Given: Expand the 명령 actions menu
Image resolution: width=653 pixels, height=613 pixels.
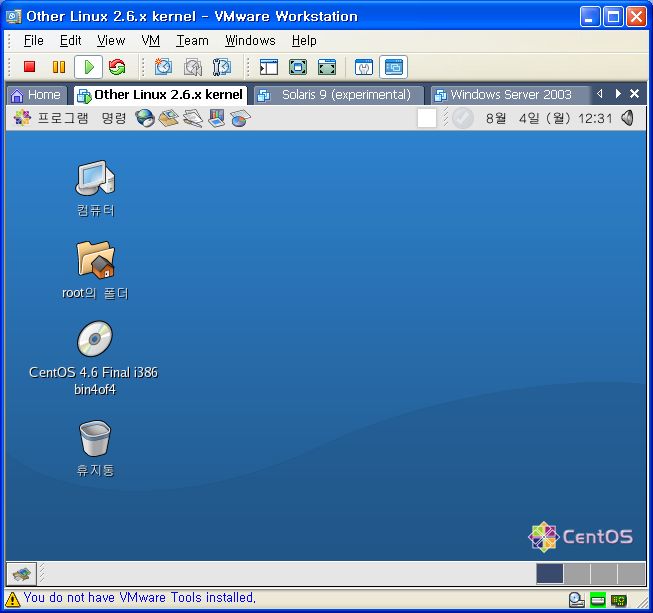Looking at the screenshot, I should click(113, 118).
